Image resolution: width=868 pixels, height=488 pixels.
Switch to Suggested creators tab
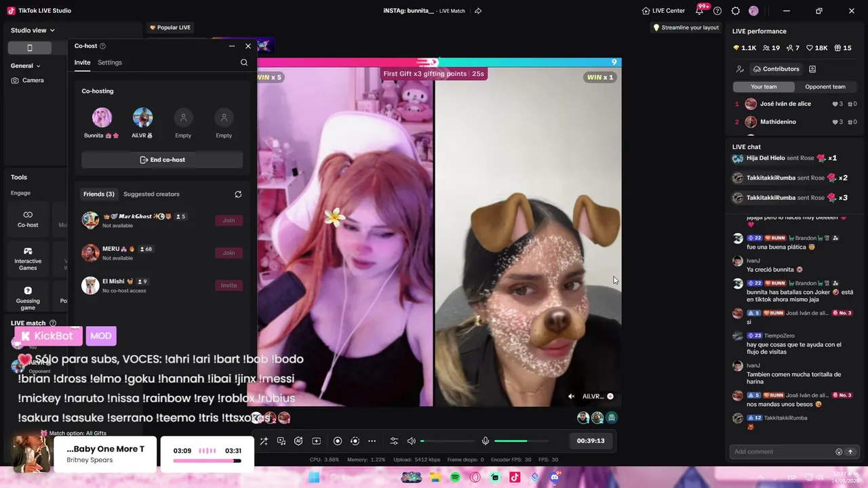tap(151, 195)
